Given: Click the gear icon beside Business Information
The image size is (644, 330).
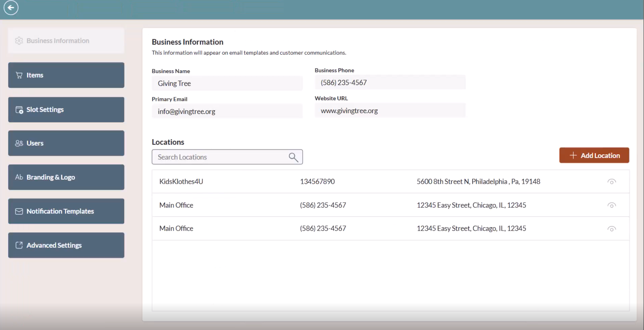Looking at the screenshot, I should point(19,41).
